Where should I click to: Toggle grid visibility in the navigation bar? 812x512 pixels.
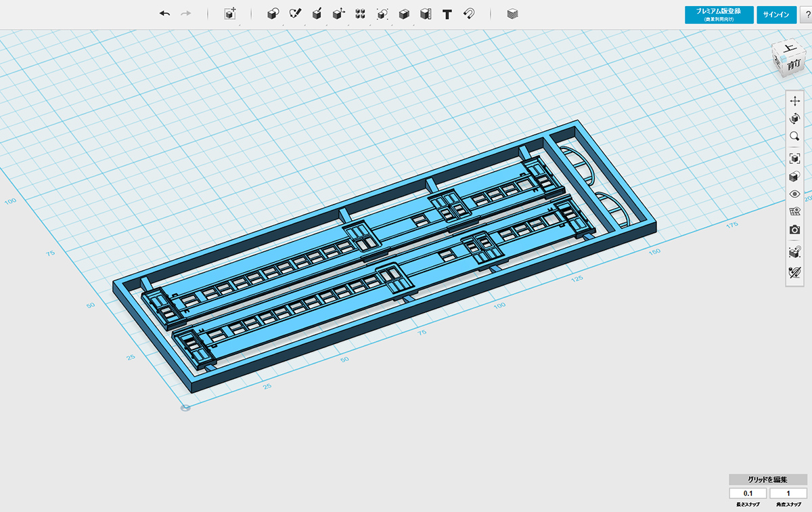[795, 212]
